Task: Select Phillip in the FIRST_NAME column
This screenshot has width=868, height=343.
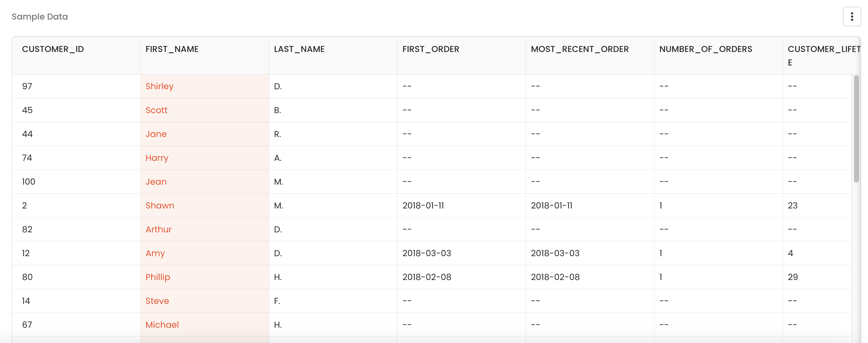Action: point(158,277)
